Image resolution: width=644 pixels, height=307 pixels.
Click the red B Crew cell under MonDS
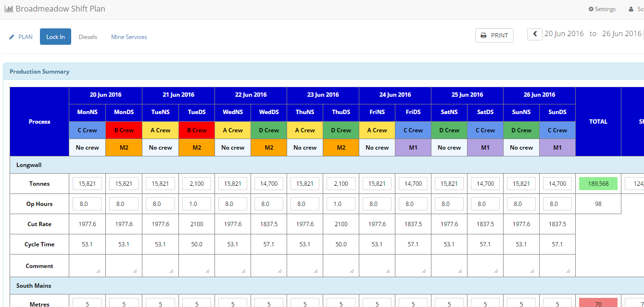click(124, 130)
